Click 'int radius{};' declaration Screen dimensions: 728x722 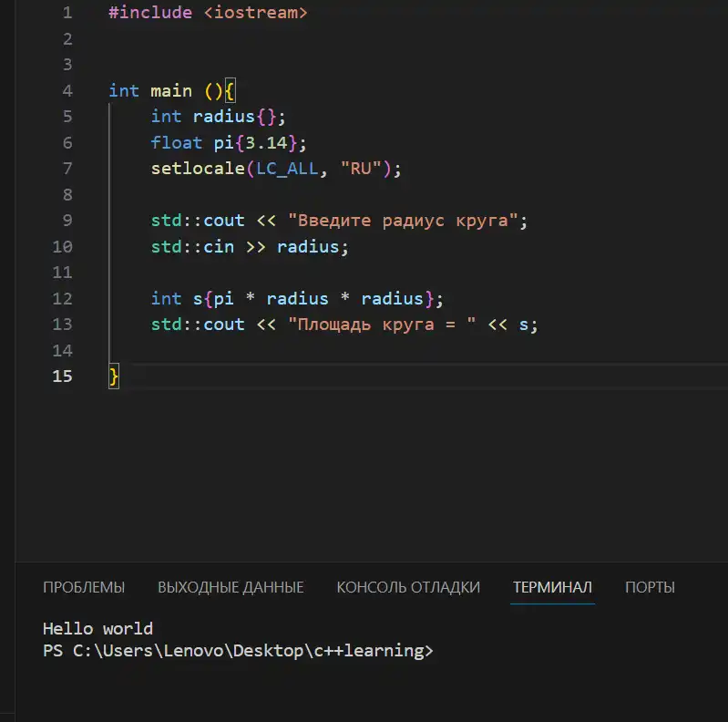point(218,117)
